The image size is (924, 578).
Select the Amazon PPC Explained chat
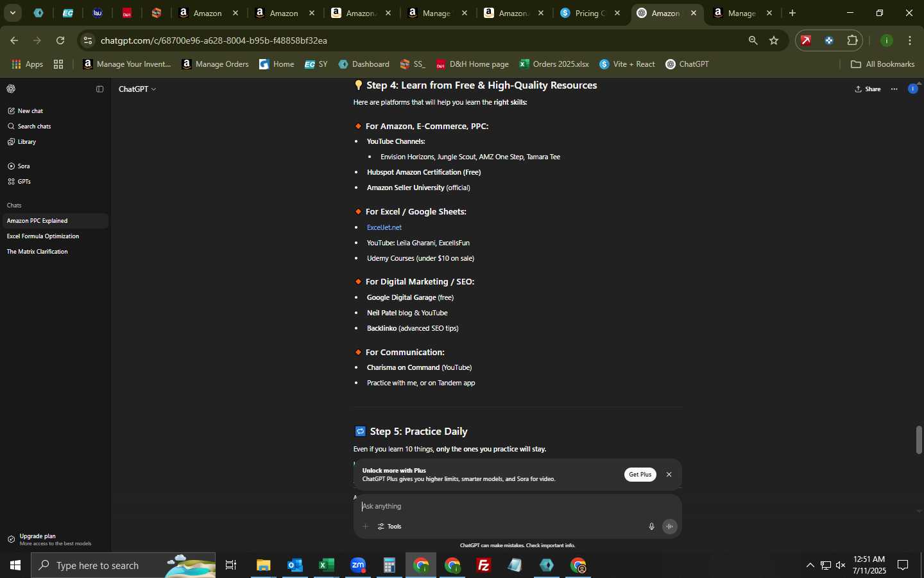point(54,221)
